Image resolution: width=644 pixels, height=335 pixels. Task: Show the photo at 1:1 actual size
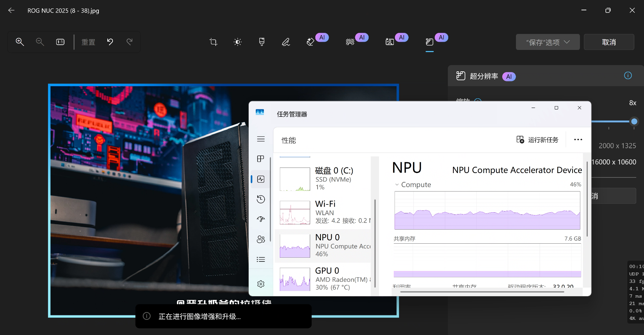[60, 42]
